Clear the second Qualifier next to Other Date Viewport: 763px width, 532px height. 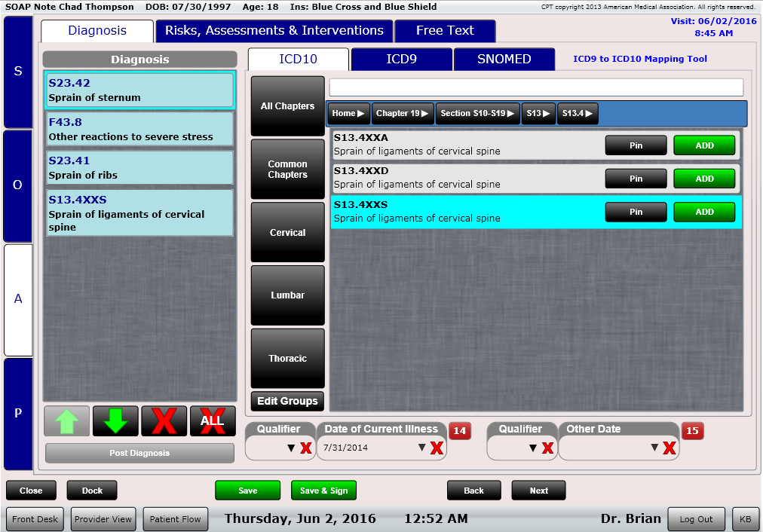[x=547, y=448]
